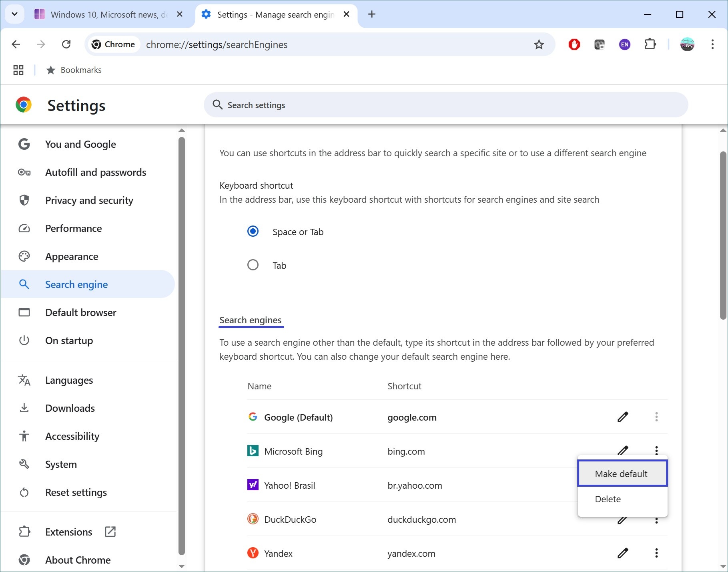Click the Chrome site info chip
Viewport: 728px width, 572px height.
[114, 44]
